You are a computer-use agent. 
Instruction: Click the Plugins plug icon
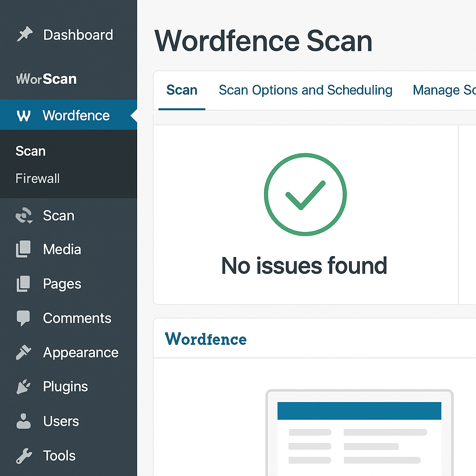click(x=23, y=387)
